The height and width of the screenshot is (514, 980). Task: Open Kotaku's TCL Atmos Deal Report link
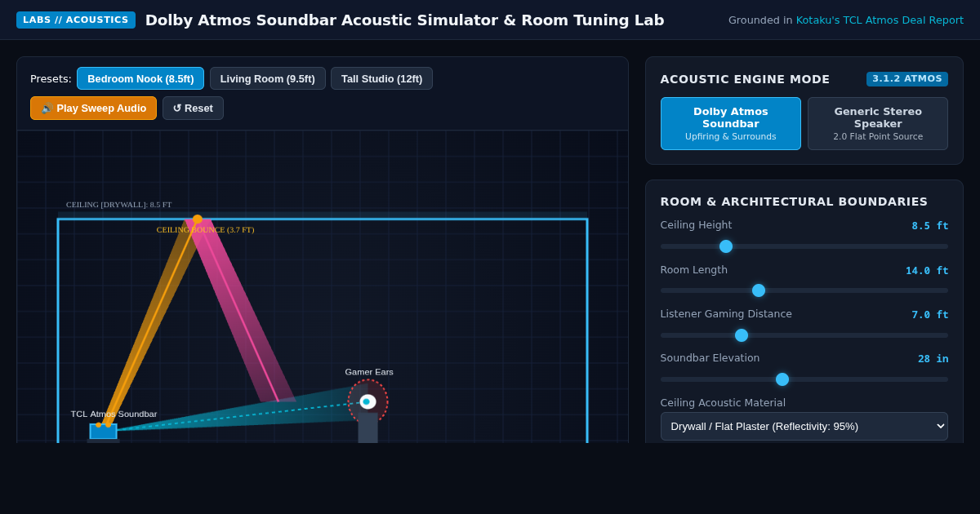[880, 20]
